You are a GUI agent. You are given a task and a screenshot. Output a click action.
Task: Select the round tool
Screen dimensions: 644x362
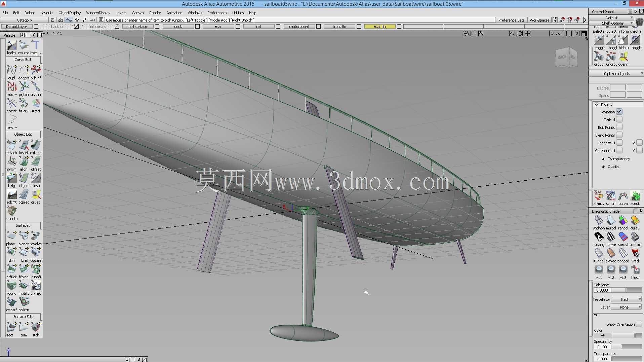tap(11, 285)
